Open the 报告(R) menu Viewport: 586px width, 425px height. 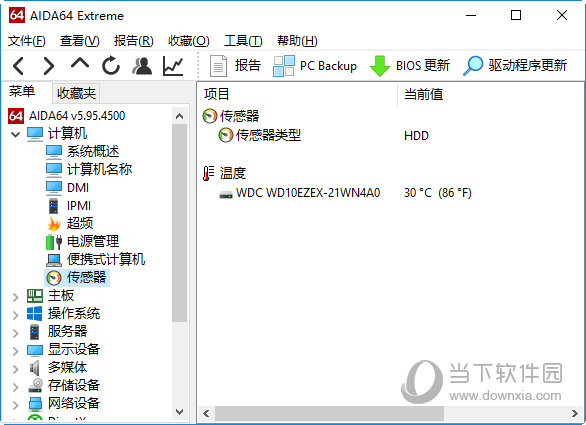pyautogui.click(x=133, y=41)
